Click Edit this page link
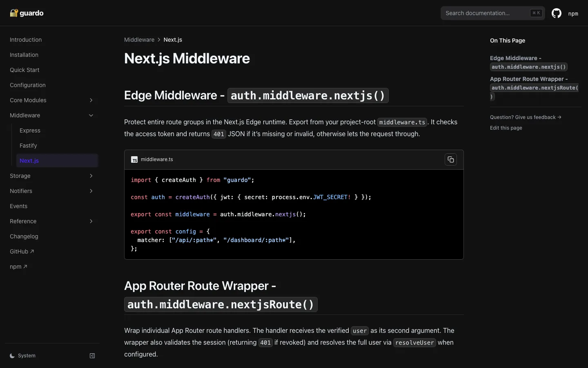Viewport: 588px width, 368px height. 506,128
